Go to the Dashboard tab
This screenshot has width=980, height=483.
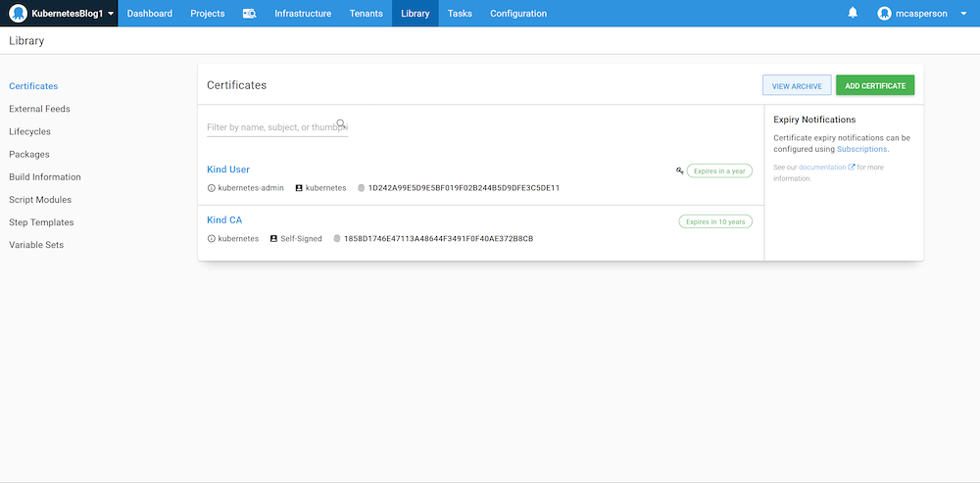[x=149, y=14]
